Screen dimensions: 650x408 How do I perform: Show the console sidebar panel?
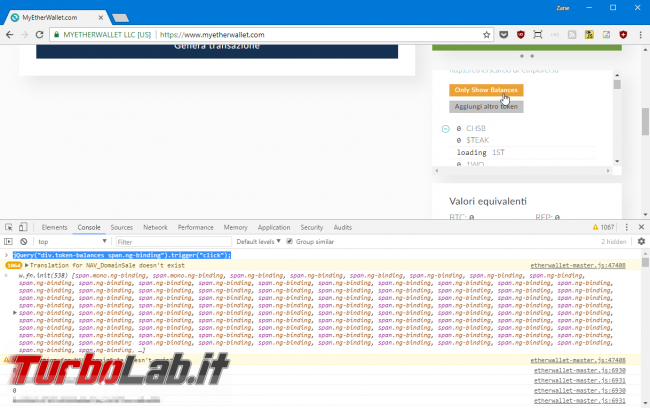[8, 241]
